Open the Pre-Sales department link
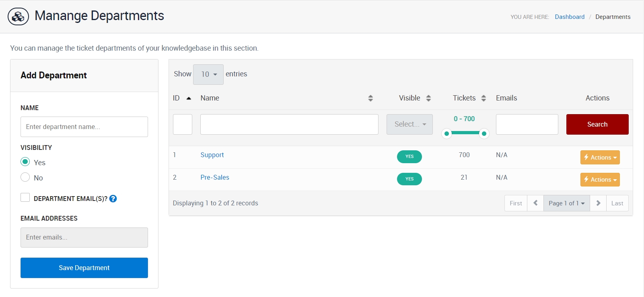The width and height of the screenshot is (644, 297). [x=215, y=177]
